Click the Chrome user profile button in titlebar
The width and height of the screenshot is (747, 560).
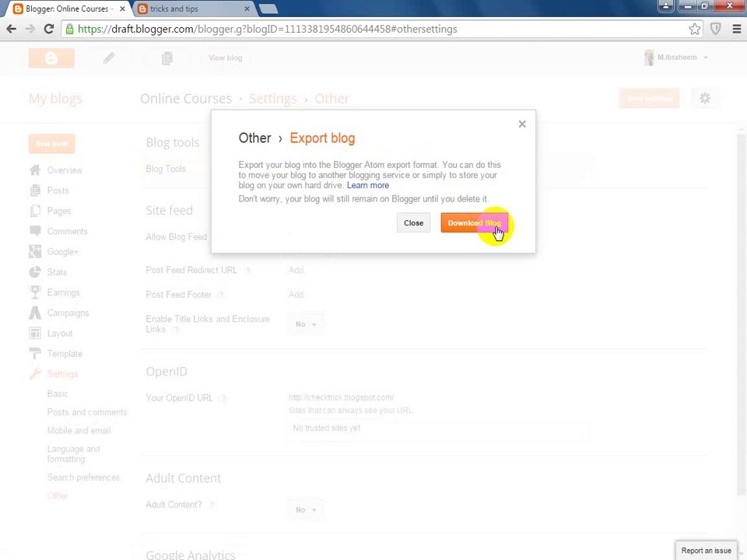tap(665, 5)
